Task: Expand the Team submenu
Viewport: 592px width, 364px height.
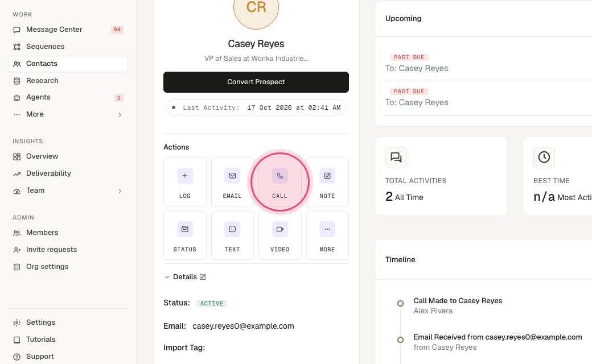Action: coord(68,191)
